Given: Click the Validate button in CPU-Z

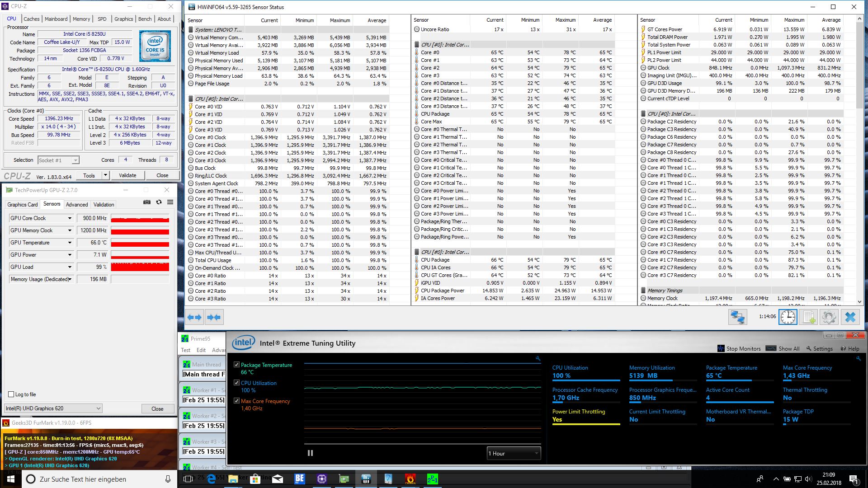Looking at the screenshot, I should point(127,175).
